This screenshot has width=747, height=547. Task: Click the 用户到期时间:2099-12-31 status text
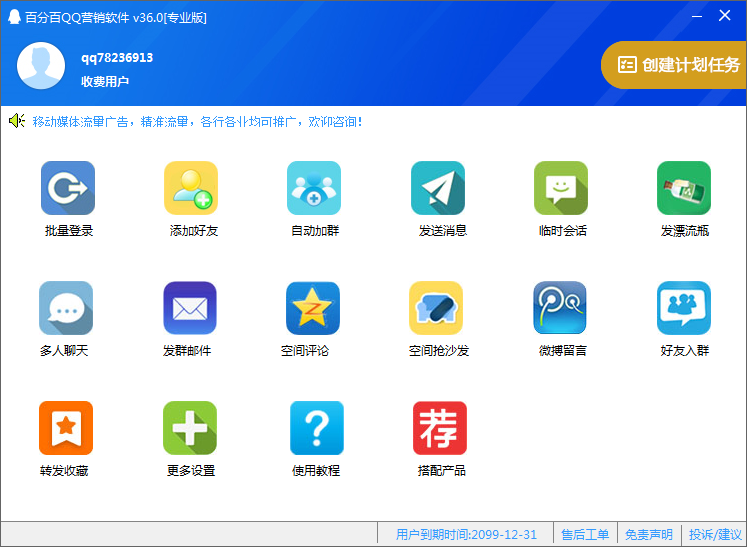466,535
